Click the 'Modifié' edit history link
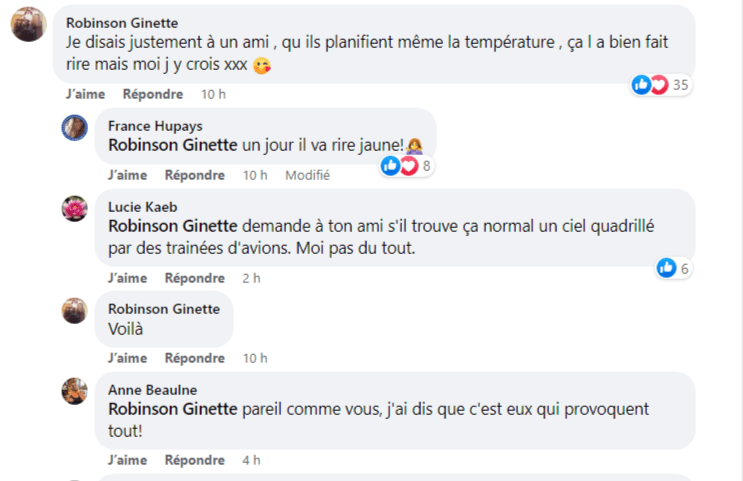 [308, 175]
